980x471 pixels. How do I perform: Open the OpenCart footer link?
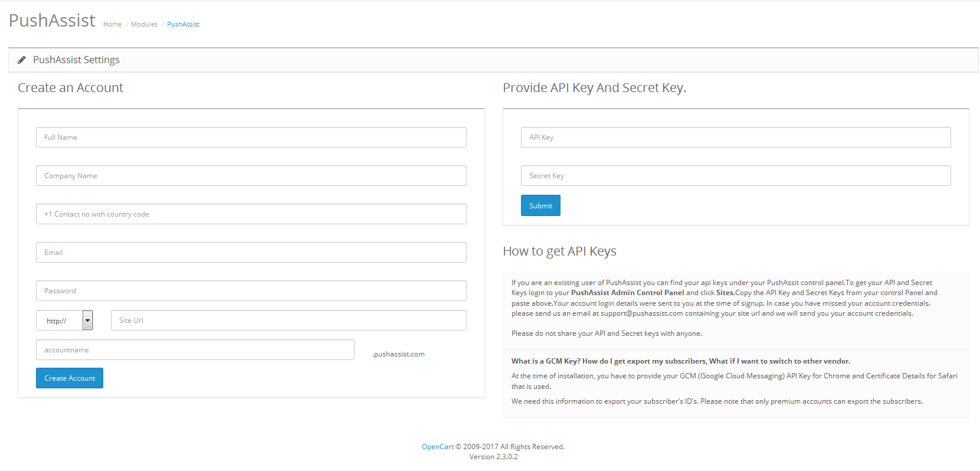click(438, 447)
